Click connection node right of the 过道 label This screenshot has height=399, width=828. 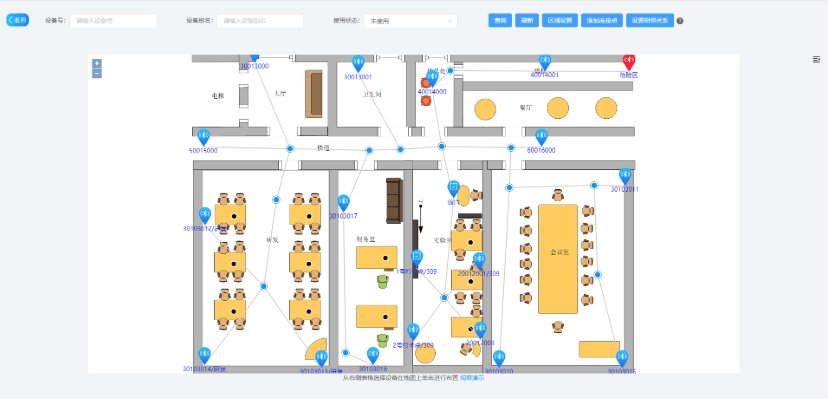click(x=369, y=150)
